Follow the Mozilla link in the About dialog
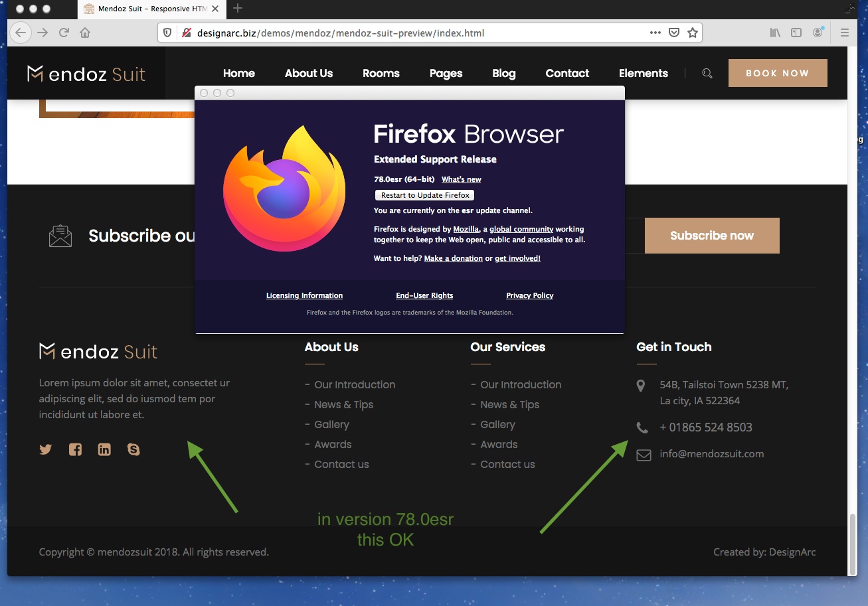This screenshot has width=868, height=606. (x=466, y=229)
